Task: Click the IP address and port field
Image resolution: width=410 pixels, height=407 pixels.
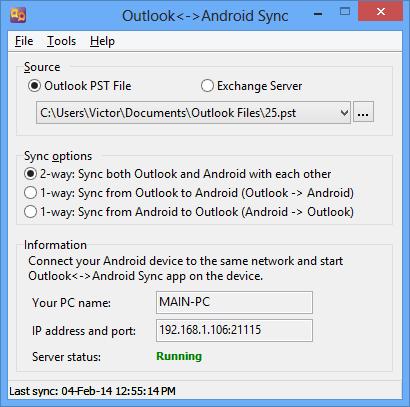Action: 234,330
